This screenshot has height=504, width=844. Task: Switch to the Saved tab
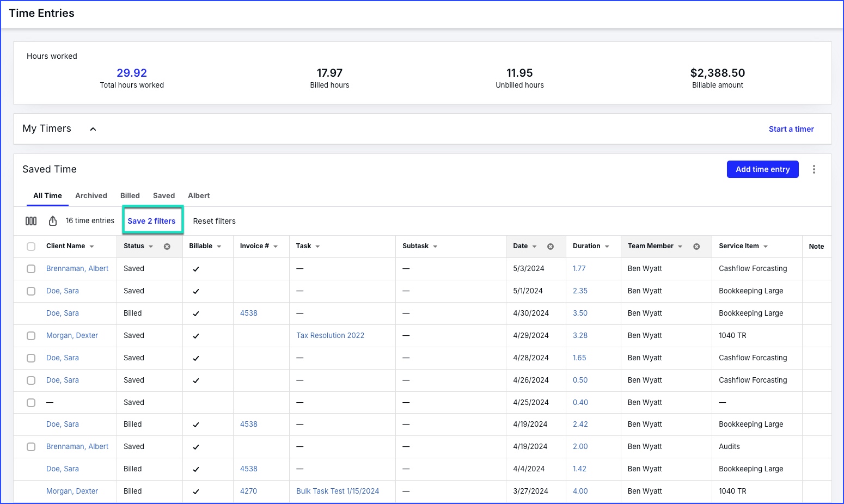164,195
